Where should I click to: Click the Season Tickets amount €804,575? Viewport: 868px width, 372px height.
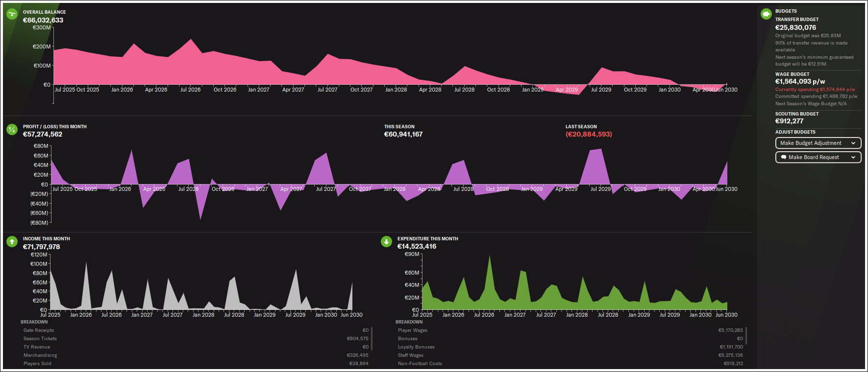tap(358, 339)
